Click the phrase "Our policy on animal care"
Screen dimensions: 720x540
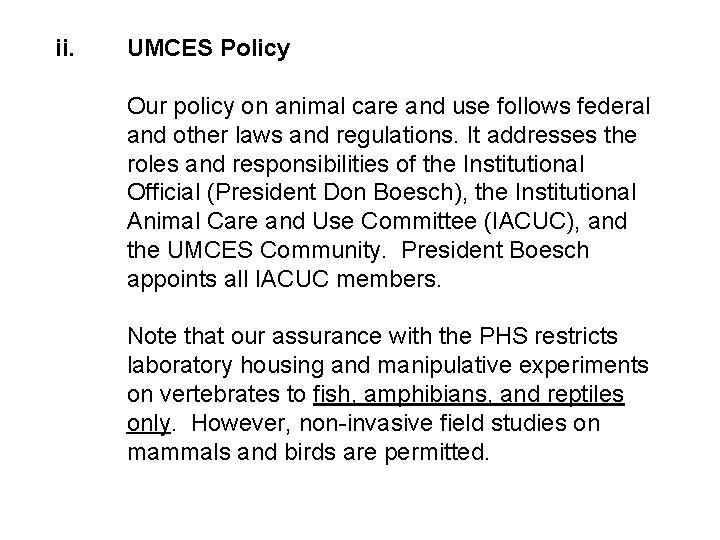(262, 107)
